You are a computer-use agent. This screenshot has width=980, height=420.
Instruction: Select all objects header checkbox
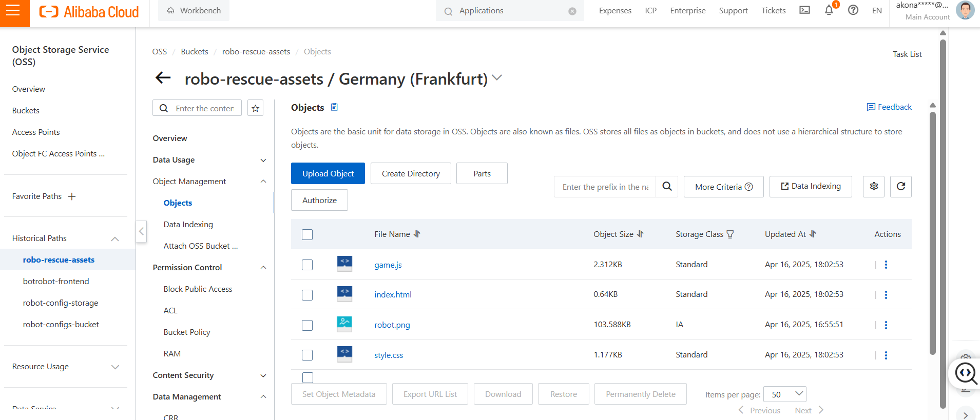tap(307, 234)
